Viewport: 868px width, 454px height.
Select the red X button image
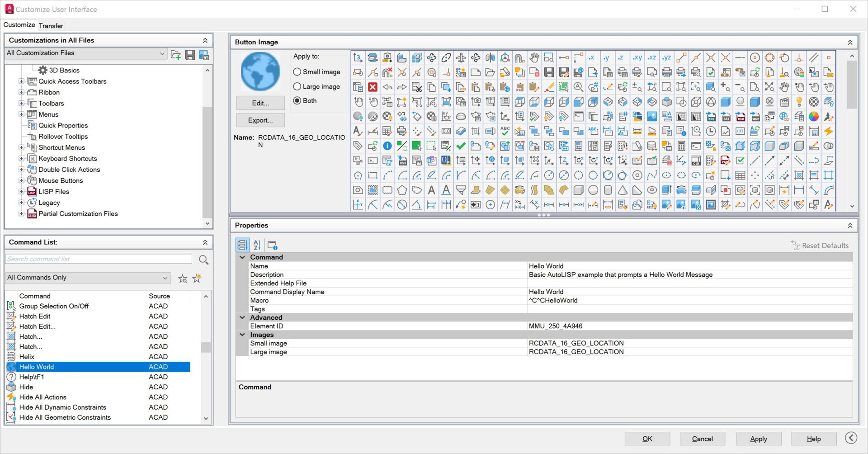point(373,87)
